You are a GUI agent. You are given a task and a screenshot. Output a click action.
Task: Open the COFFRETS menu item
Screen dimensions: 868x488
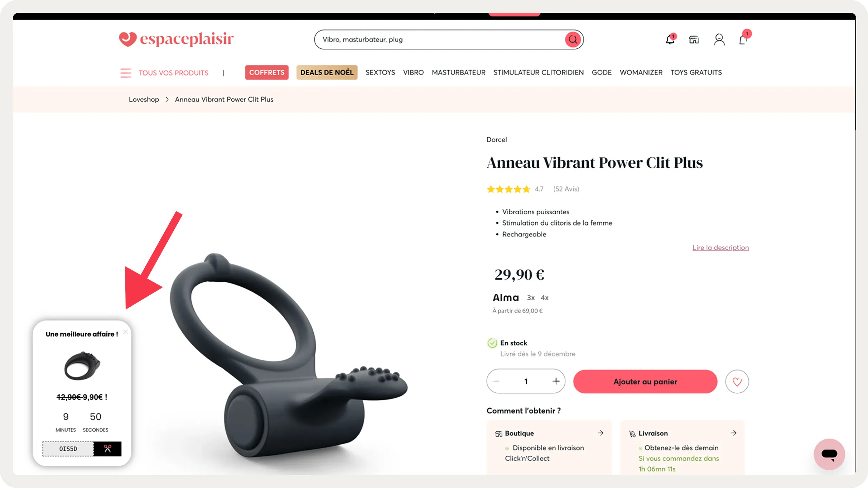(x=267, y=72)
